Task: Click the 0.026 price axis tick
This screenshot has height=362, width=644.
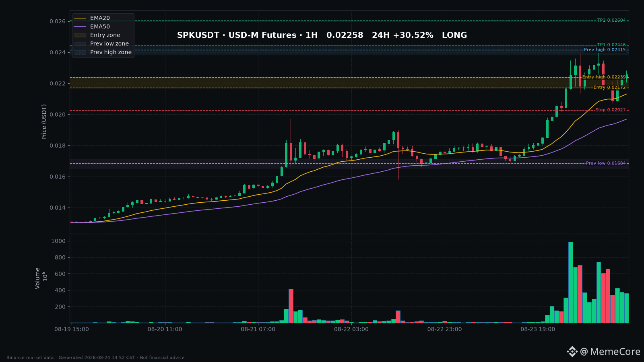Action: [x=58, y=21]
